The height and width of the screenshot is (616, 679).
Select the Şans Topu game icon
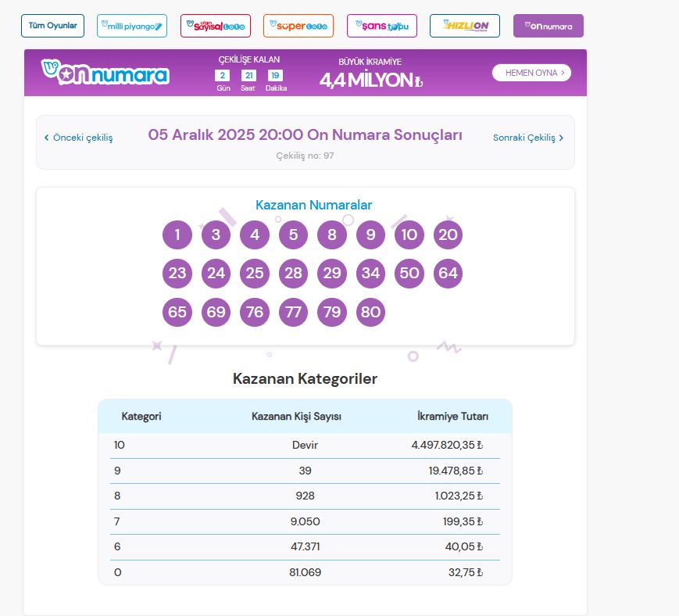pyautogui.click(x=381, y=24)
